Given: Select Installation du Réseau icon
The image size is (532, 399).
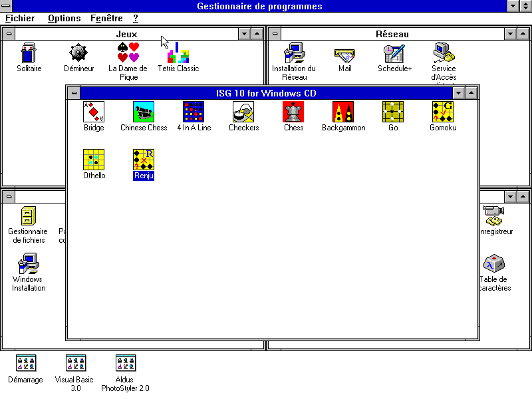Looking at the screenshot, I should coord(294,53).
